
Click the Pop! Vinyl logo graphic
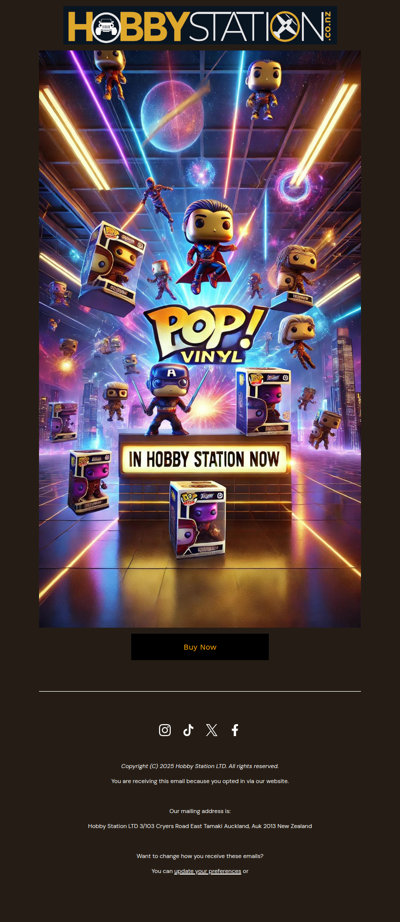pyautogui.click(x=204, y=335)
